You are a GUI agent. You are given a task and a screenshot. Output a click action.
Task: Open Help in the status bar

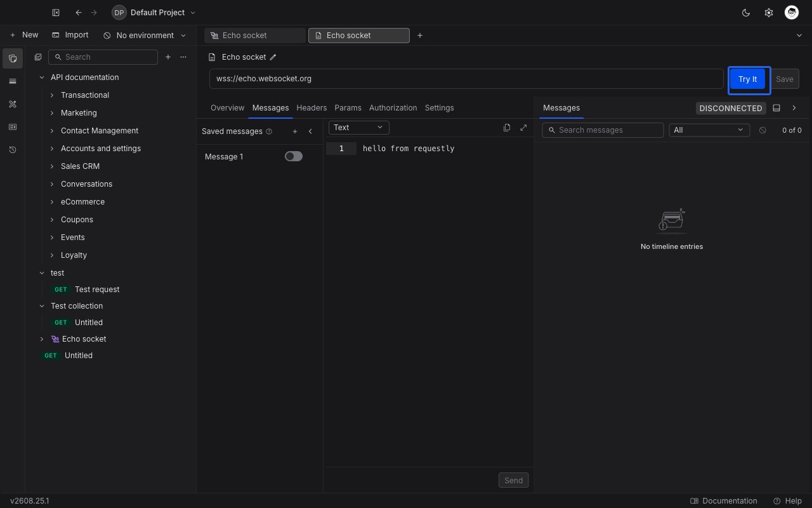pos(787,501)
